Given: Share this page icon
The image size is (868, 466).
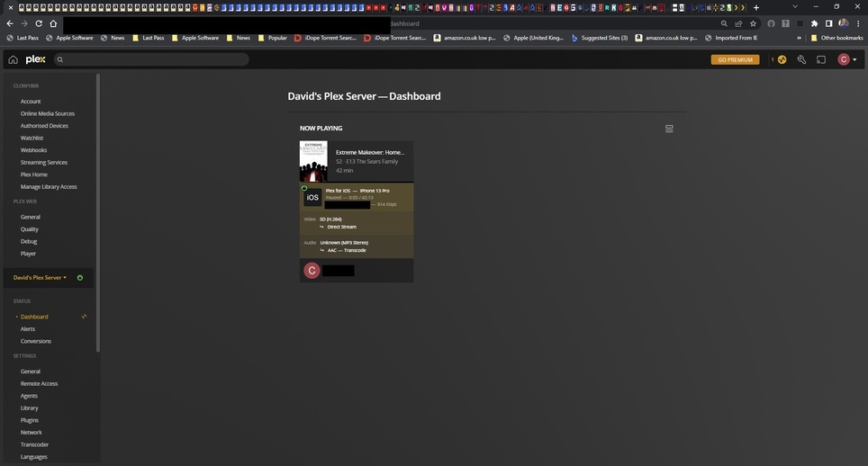Looking at the screenshot, I should pyautogui.click(x=738, y=23).
